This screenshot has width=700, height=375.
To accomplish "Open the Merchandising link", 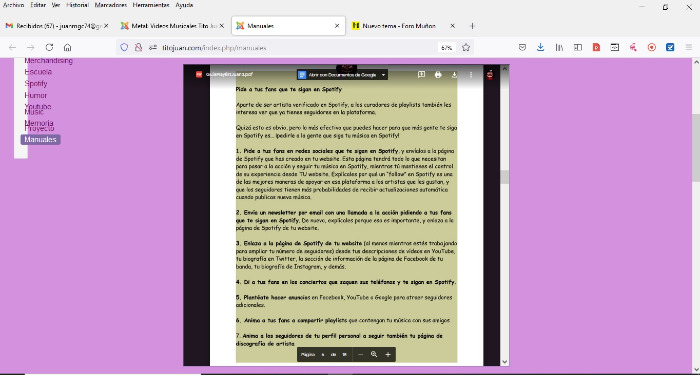I will pos(49,61).
